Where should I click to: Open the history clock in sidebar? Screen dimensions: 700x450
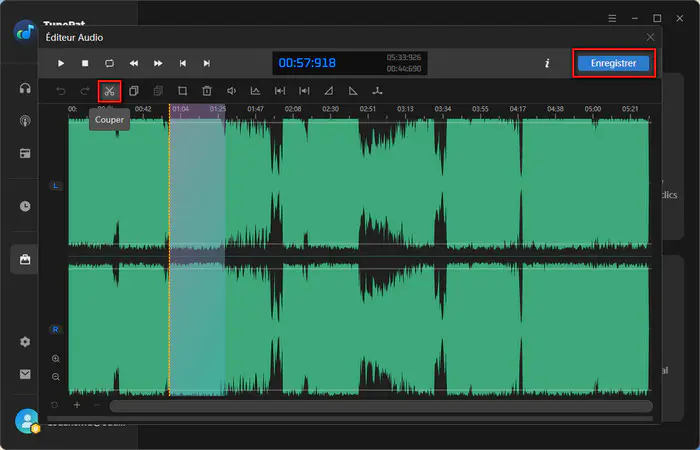(x=25, y=206)
